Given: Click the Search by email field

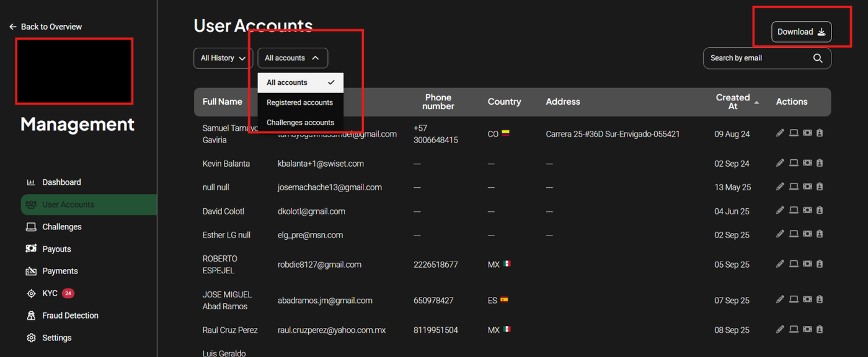Looking at the screenshot, I should click(x=758, y=58).
